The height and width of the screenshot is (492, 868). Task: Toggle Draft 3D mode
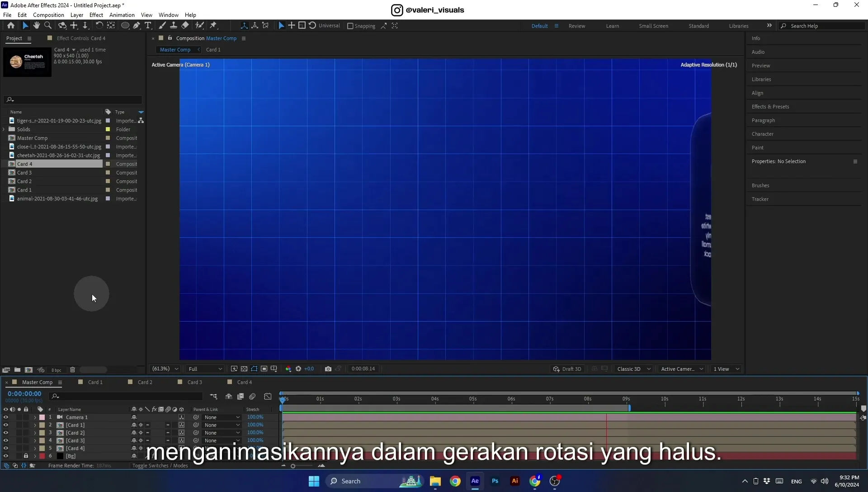point(567,369)
